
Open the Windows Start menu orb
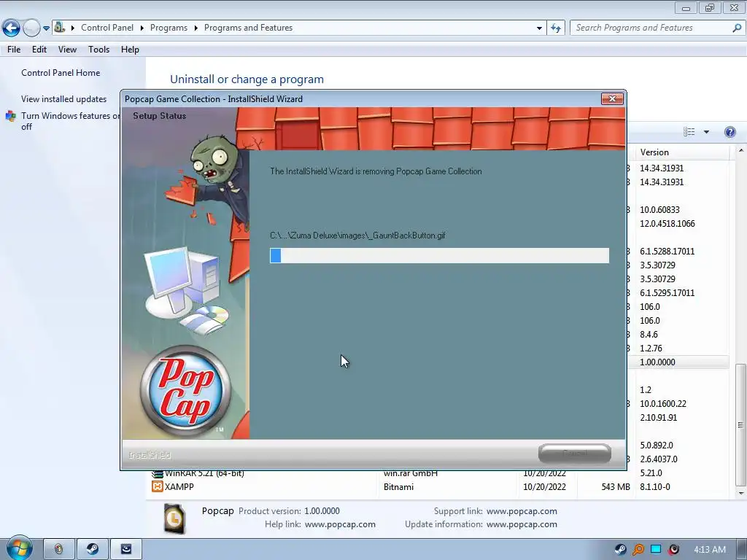click(x=20, y=548)
